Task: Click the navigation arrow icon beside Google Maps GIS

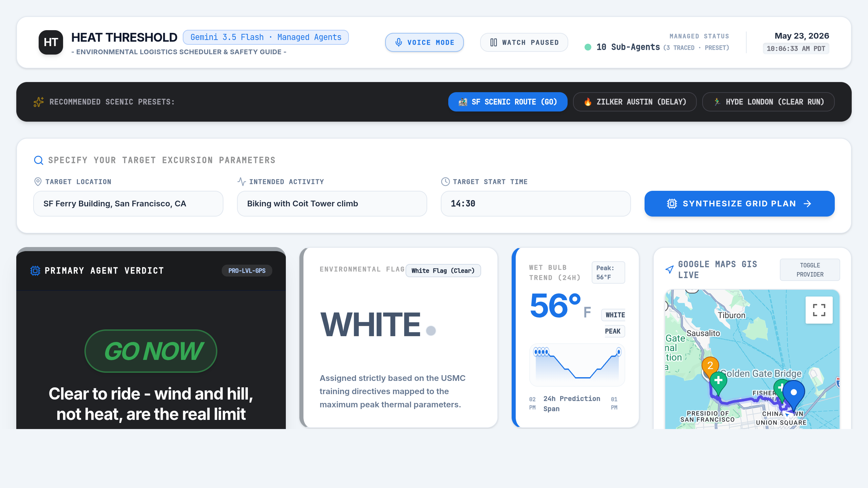Action: [x=670, y=269]
